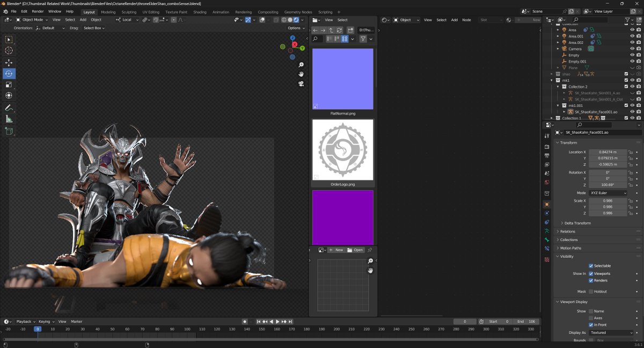This screenshot has width=644, height=348.
Task: Play animation forward
Action: 277,322
